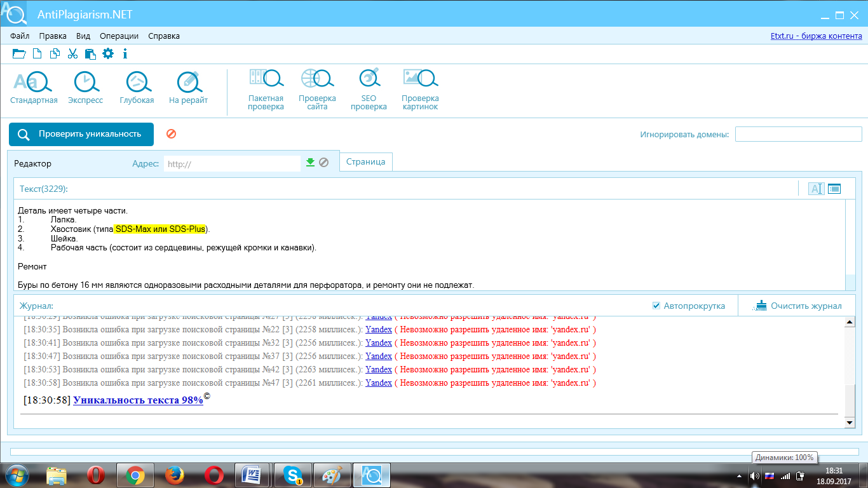Click the volume speaker tray icon

coord(754,475)
